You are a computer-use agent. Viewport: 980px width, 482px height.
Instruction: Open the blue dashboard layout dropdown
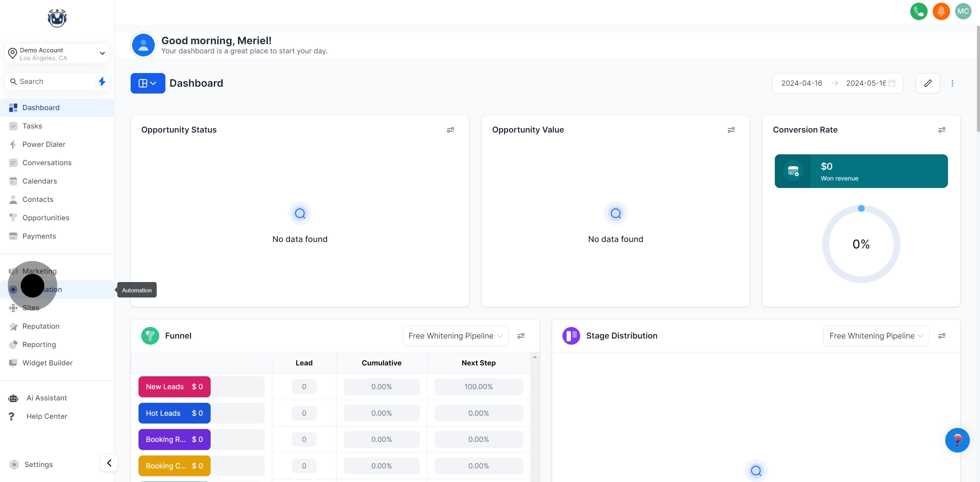tap(148, 83)
